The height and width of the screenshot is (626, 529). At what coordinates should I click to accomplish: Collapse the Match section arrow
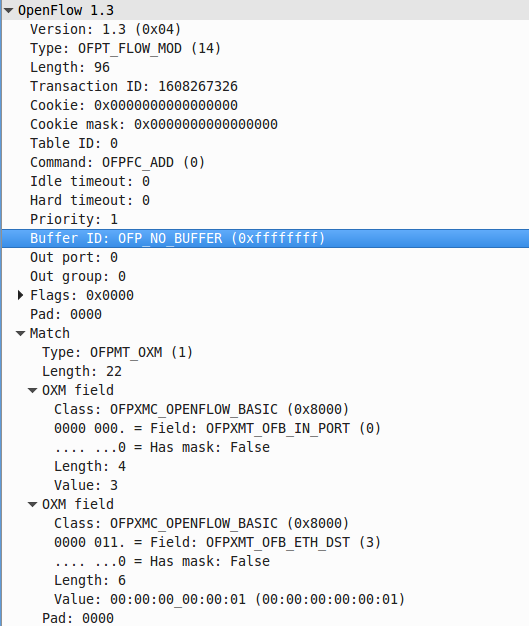[21, 333]
